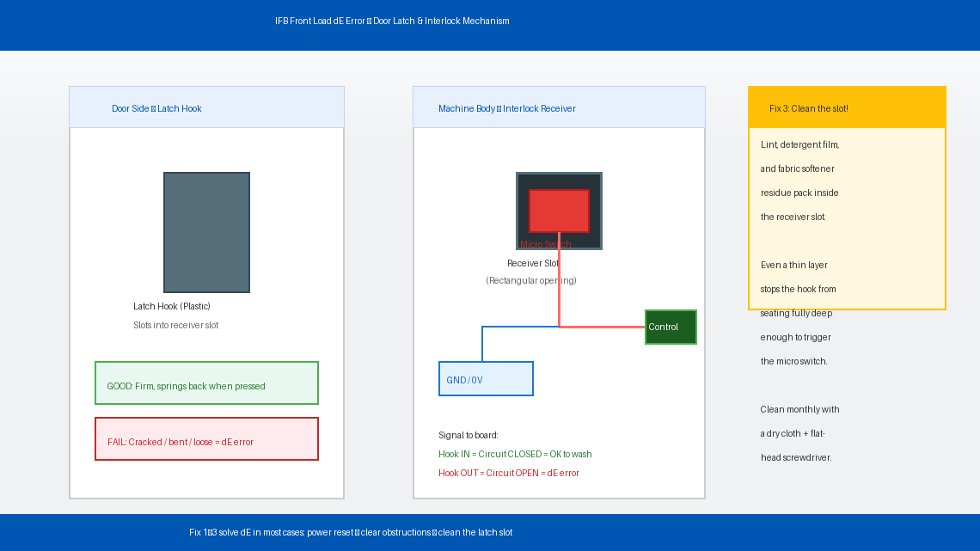Select the blue ground wire line
This screenshot has width=980, height=551.
coord(516,327)
